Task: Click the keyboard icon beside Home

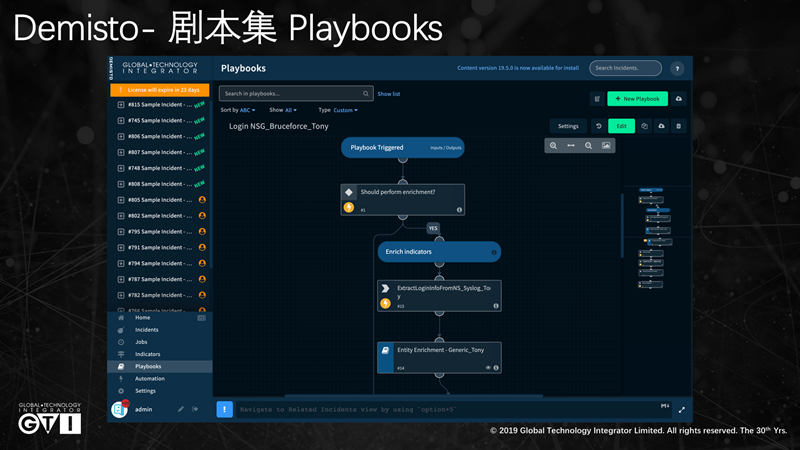Action: click(202, 318)
